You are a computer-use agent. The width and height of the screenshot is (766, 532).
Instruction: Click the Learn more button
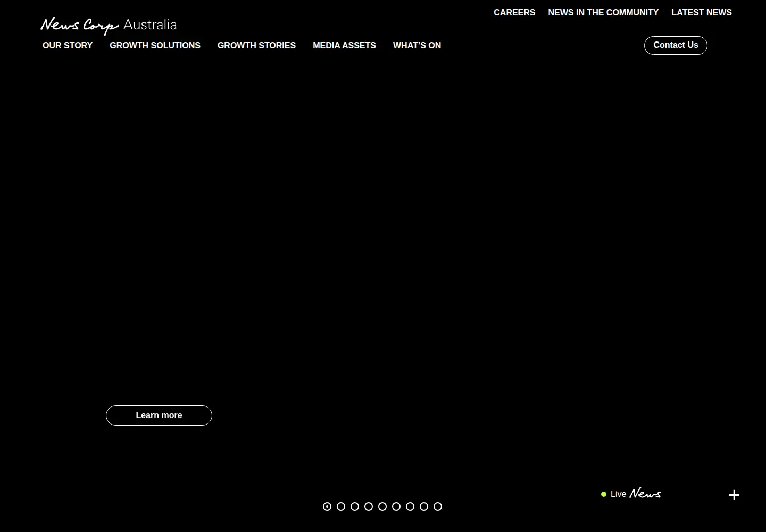click(159, 415)
